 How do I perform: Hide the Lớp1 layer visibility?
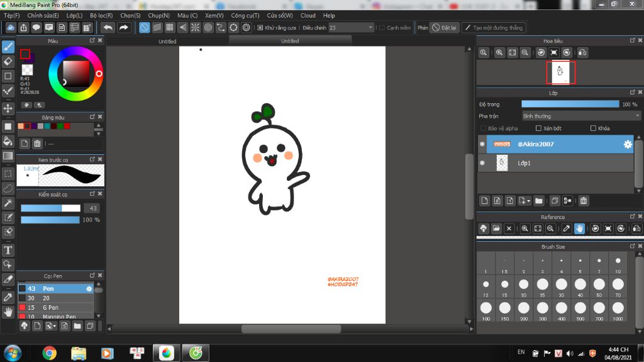tap(482, 163)
